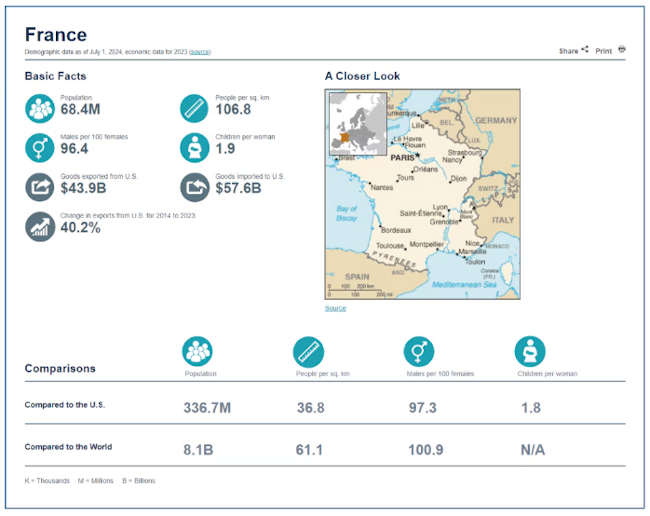Click the Goods imported to U.S. icon

click(194, 187)
